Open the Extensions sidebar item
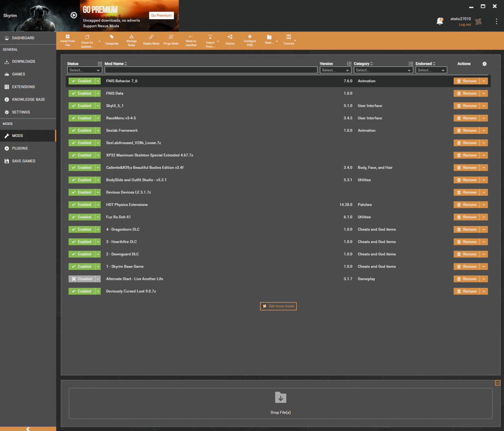 pos(28,87)
